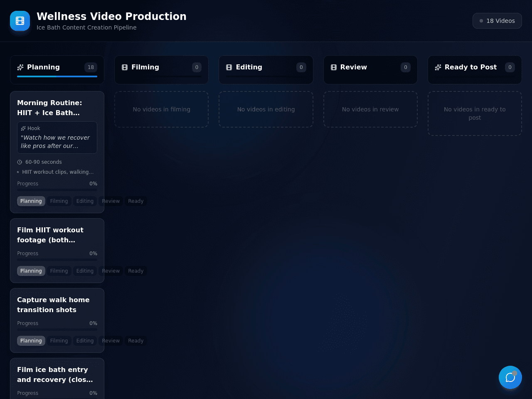The image size is (532, 399).
Task: Set Morning Routine card to Planning stage
Action: click(31, 201)
